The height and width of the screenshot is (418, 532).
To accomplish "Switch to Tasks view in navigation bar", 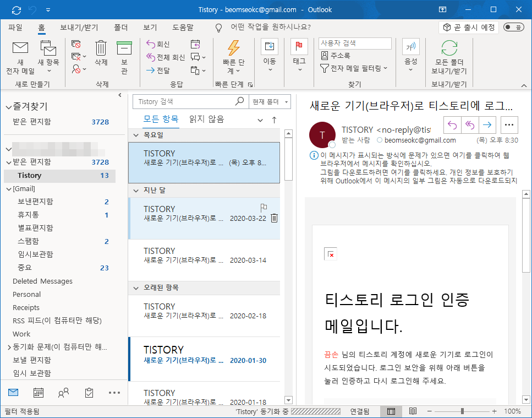I will [x=89, y=393].
